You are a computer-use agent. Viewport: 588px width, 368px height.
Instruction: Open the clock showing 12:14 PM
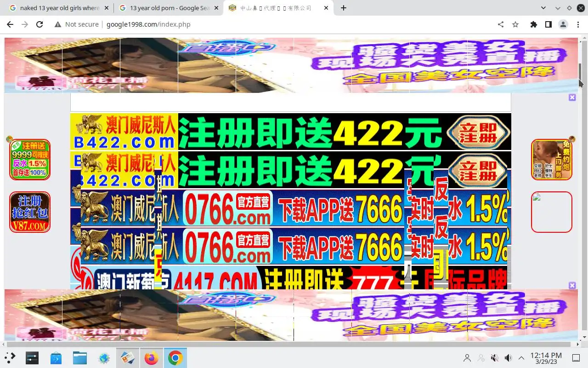[x=546, y=358]
